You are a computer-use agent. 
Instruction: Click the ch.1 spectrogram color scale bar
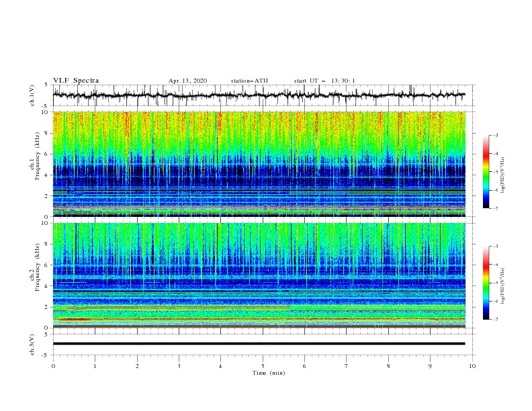486,172
